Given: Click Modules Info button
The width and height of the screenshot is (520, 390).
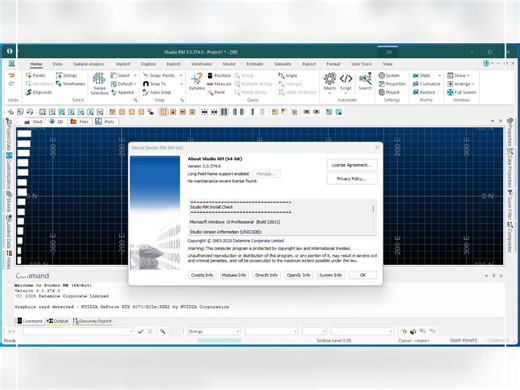Looking at the screenshot, I should click(x=234, y=275).
